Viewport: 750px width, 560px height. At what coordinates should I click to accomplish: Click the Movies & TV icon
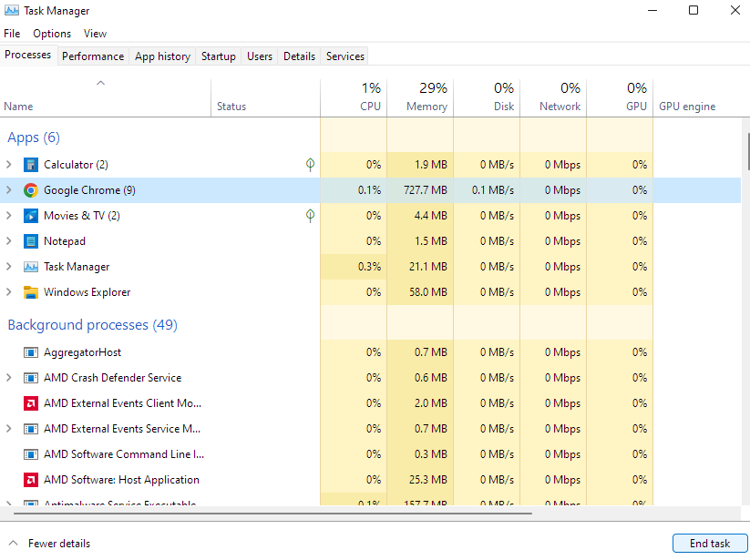[x=31, y=216]
